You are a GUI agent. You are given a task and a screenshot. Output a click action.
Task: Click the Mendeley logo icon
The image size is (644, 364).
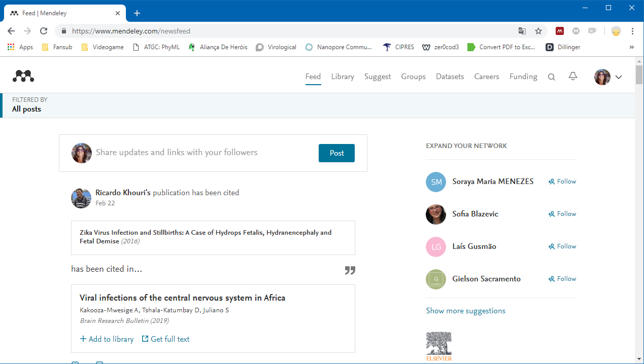tap(23, 77)
